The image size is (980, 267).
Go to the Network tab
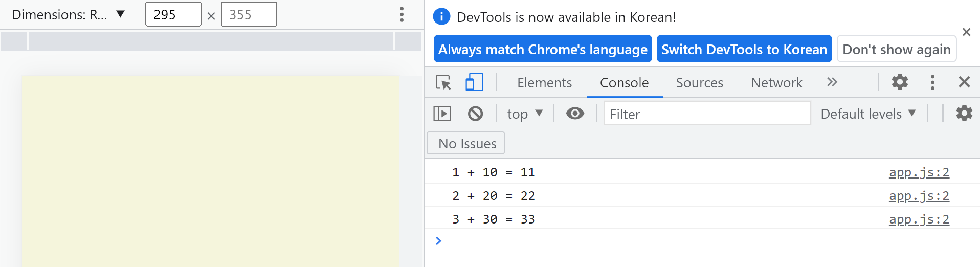click(x=776, y=83)
